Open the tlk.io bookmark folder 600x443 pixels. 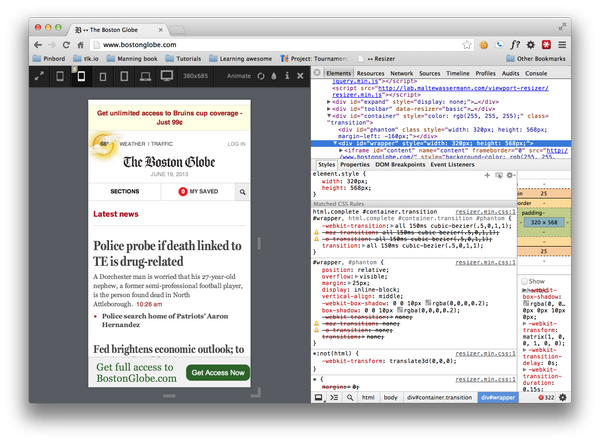click(86, 59)
